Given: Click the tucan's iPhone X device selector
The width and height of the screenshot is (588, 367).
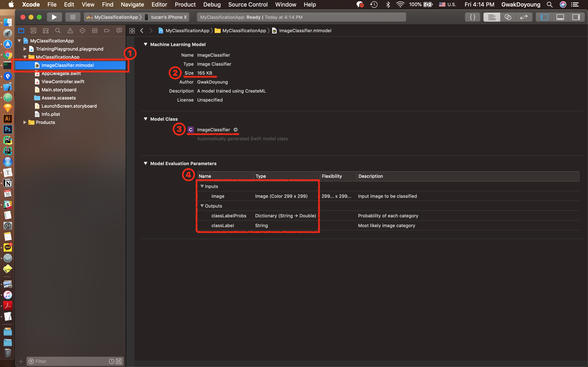Looking at the screenshot, I should [x=169, y=17].
